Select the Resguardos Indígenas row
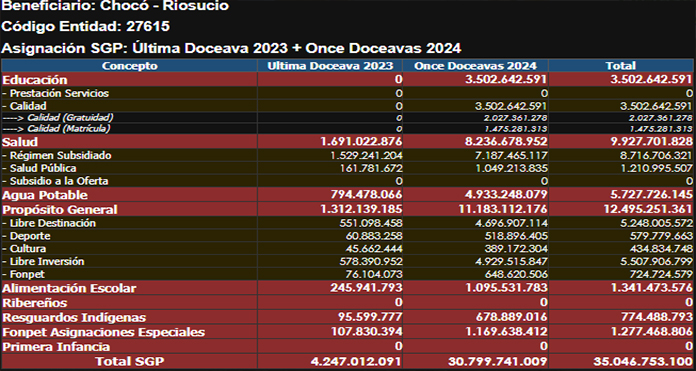The height and width of the screenshot is (371, 696). [347, 317]
